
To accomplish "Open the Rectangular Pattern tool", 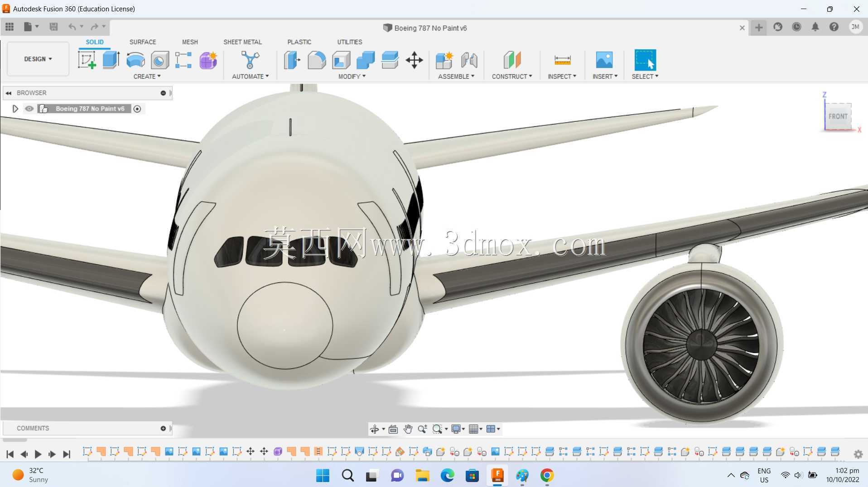I will point(183,60).
